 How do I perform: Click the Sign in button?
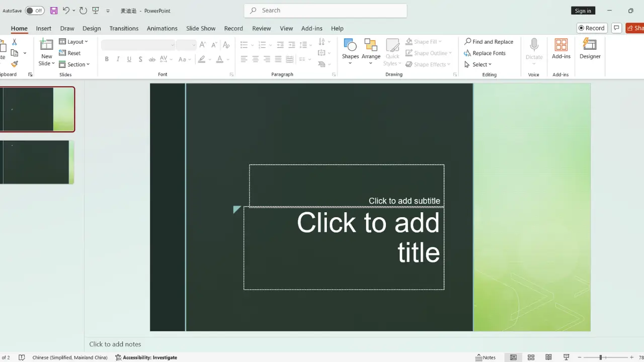pos(583,10)
